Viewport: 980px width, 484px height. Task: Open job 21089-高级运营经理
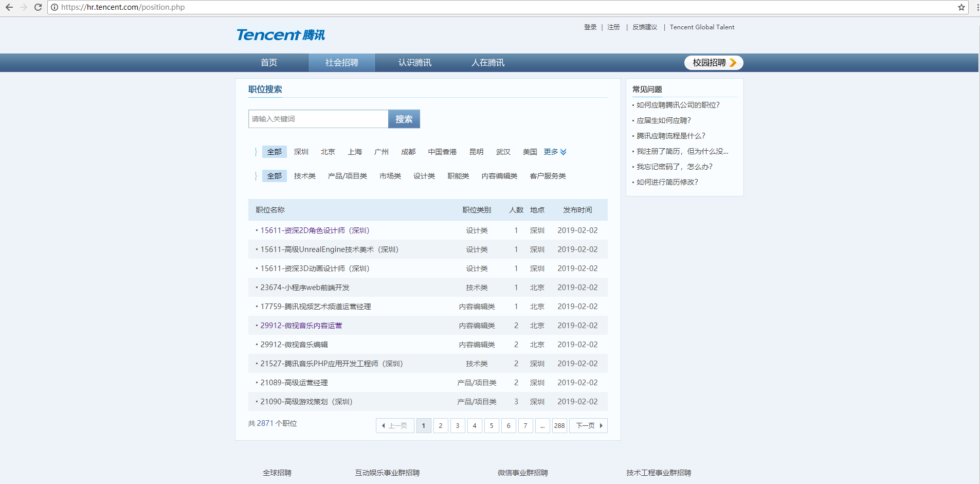(294, 383)
